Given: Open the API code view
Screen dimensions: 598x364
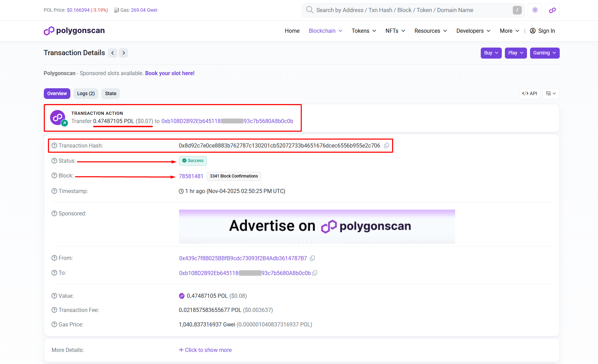Looking at the screenshot, I should pos(529,93).
